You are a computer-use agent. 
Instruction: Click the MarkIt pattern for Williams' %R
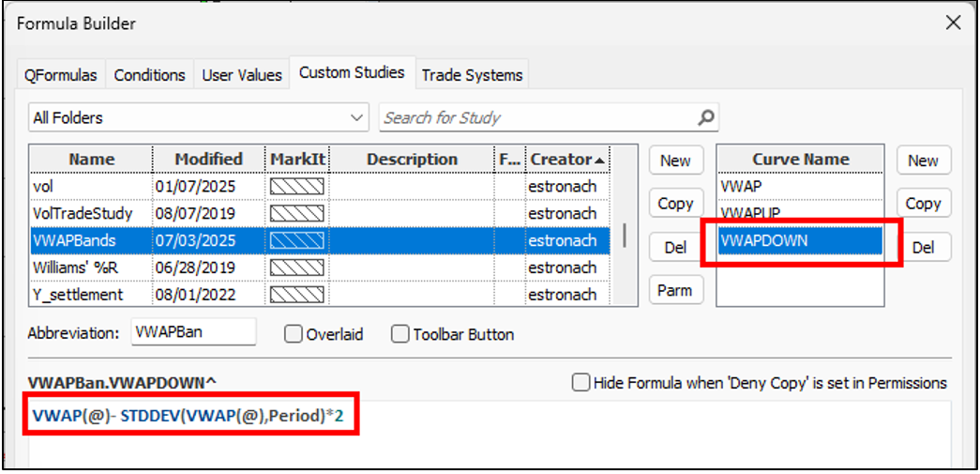pyautogui.click(x=297, y=268)
